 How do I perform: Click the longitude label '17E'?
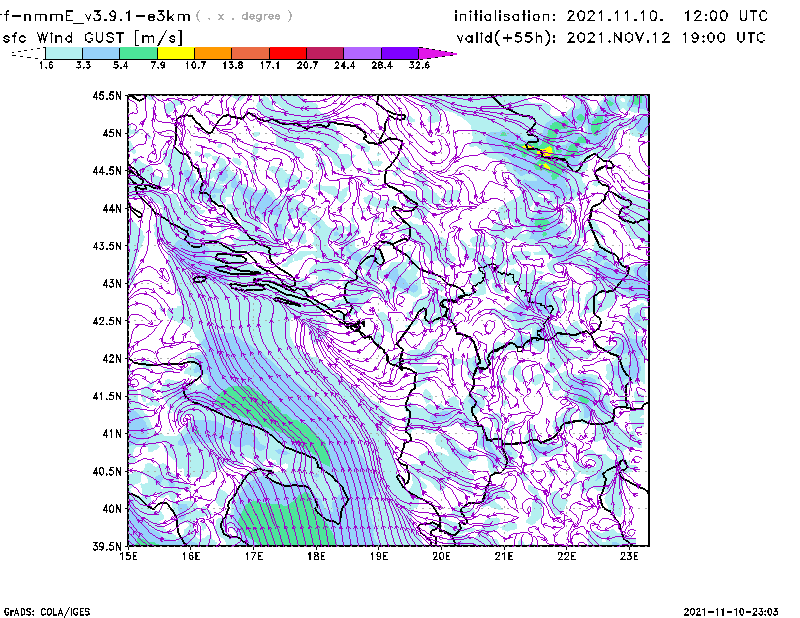click(254, 556)
